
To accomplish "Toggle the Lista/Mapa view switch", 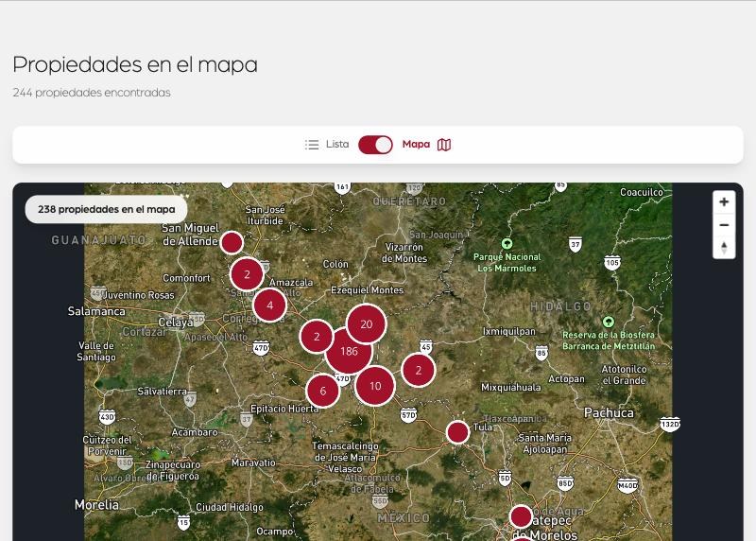I will 375,145.
